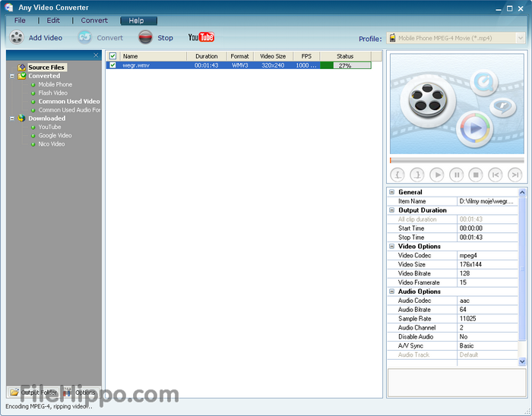Collapse the Downloaded tree node

(12, 118)
